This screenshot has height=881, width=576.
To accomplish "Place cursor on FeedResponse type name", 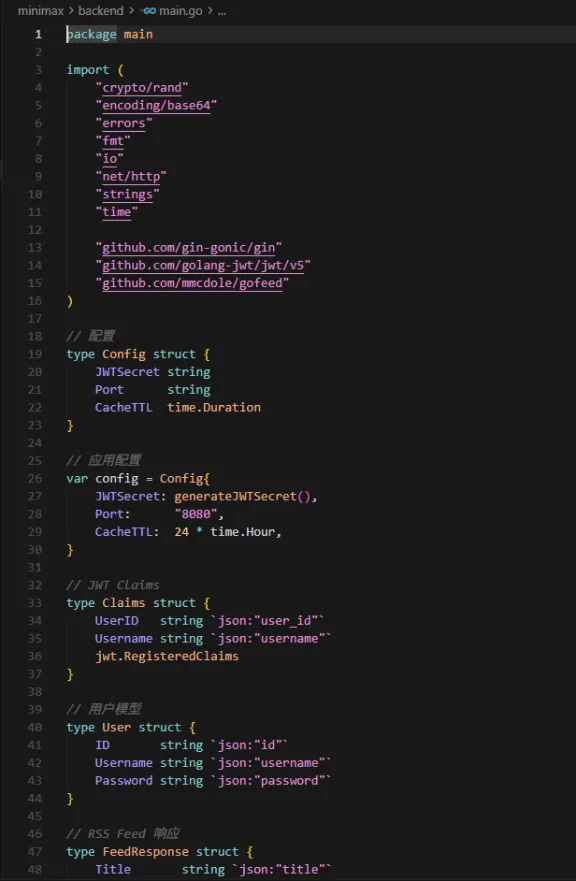I will point(146,852).
